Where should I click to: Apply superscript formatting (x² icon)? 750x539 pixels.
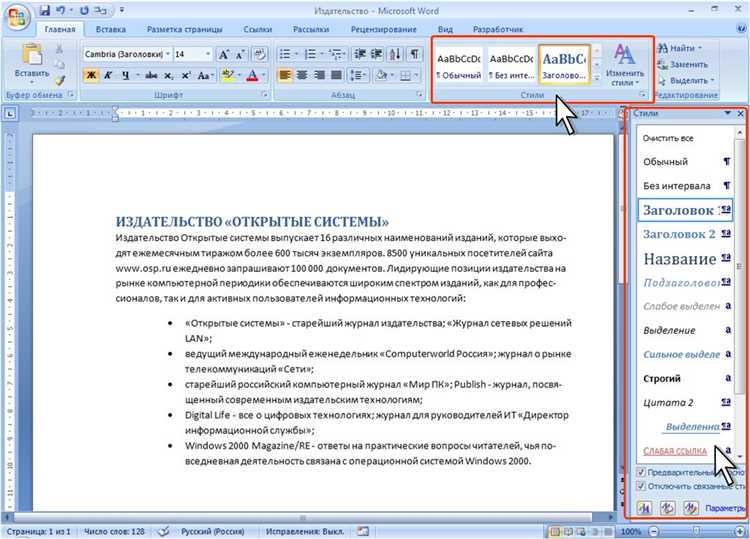coord(186,76)
